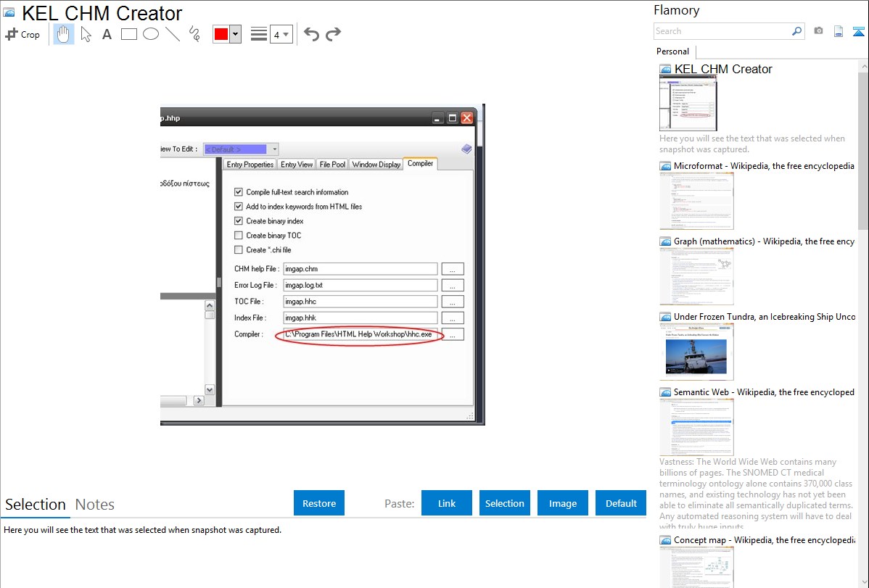Click the Link paste button
Image resolution: width=869 pixels, height=588 pixels.
pyautogui.click(x=447, y=503)
